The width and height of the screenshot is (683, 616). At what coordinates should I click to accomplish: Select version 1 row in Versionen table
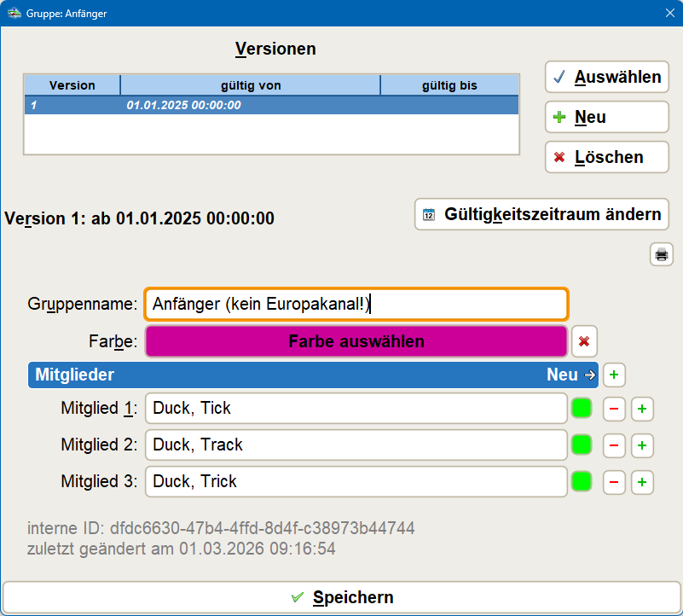271,105
